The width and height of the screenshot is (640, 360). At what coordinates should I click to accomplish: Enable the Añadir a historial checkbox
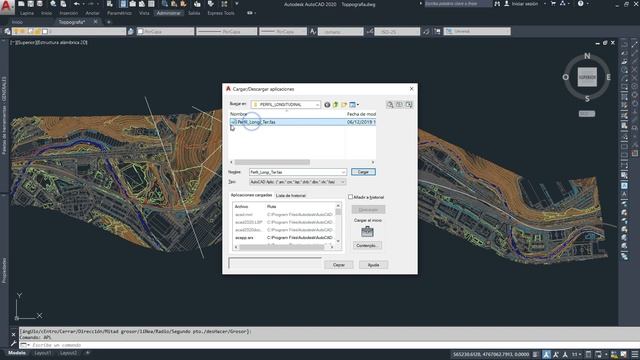point(350,197)
